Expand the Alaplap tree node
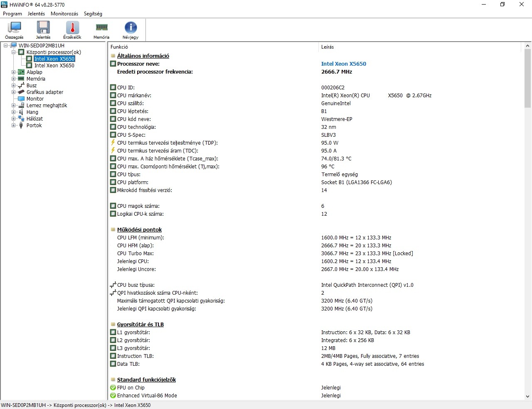This screenshot has height=409, width=532. (x=13, y=72)
